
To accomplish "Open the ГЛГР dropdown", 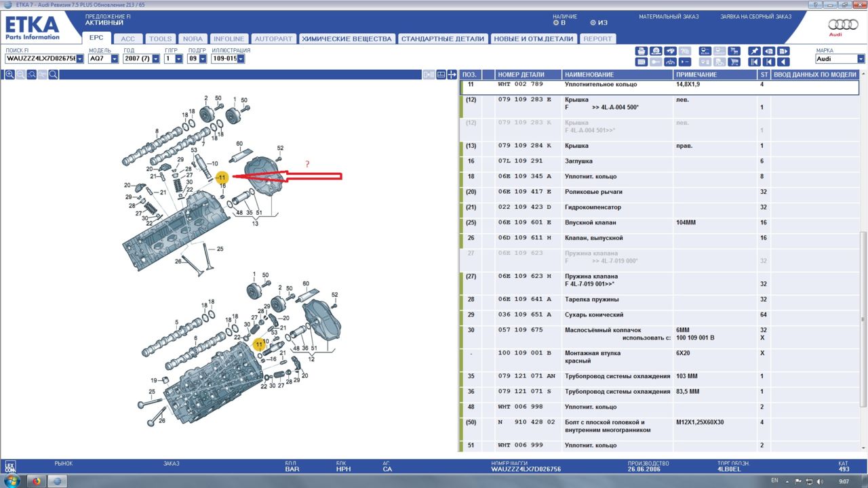I will (x=179, y=59).
